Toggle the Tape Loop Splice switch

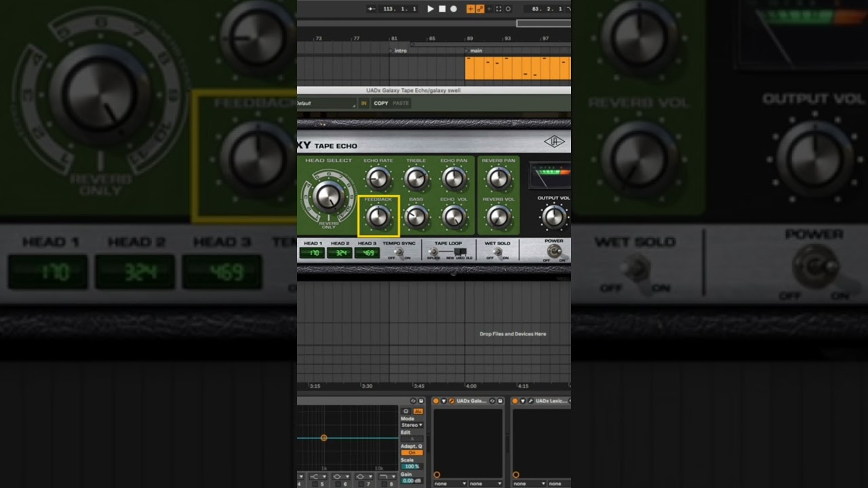433,253
